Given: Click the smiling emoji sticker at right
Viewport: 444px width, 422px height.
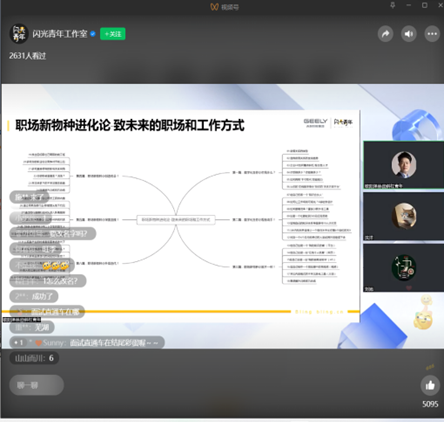Looking at the screenshot, I should click(x=423, y=313).
